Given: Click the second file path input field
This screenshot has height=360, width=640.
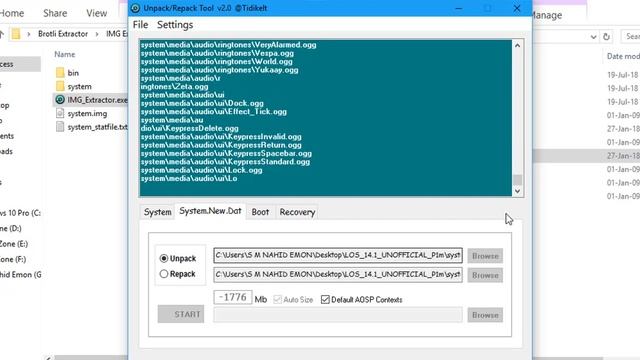Looking at the screenshot, I should click(x=338, y=274).
